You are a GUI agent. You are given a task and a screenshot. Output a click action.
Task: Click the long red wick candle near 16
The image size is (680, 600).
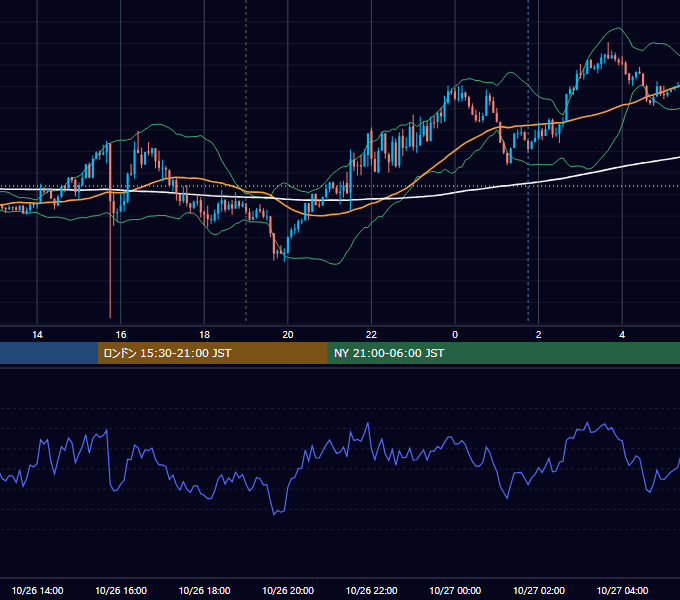click(110, 231)
